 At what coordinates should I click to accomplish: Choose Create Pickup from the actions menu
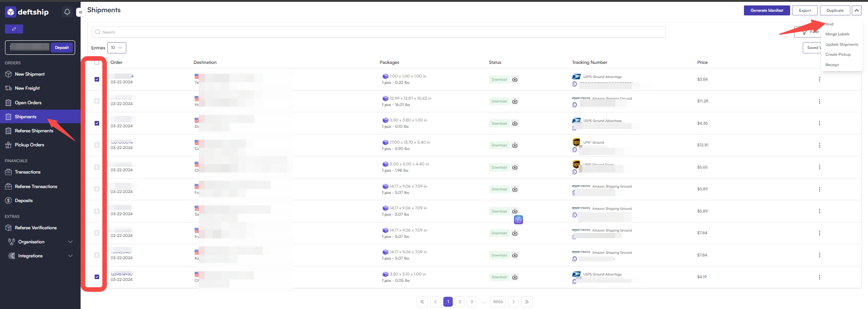(x=838, y=54)
